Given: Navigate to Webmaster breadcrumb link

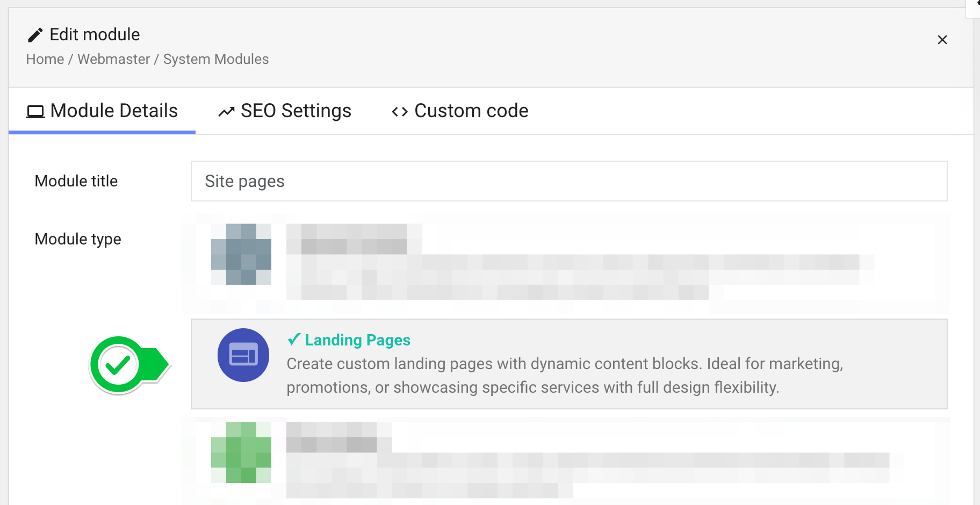Looking at the screenshot, I should 113,59.
